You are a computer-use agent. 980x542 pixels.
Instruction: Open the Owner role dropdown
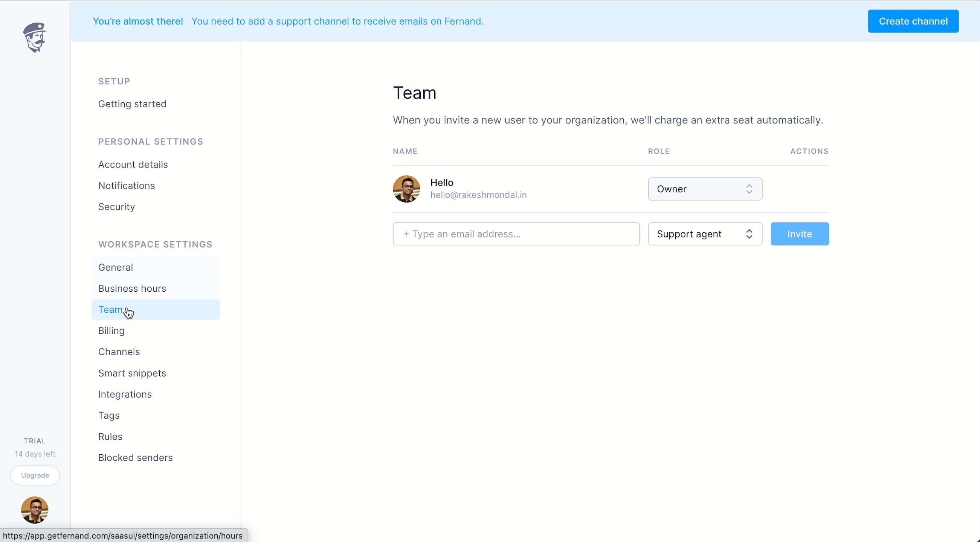click(705, 189)
